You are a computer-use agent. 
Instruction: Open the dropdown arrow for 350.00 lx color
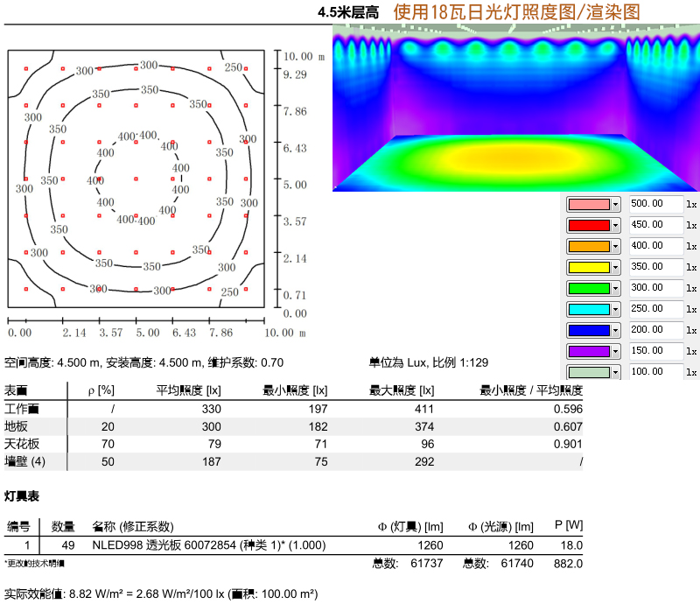616,268
